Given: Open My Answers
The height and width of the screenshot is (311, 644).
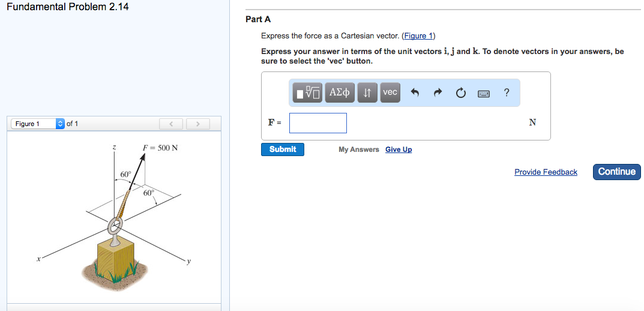Looking at the screenshot, I should 358,149.
